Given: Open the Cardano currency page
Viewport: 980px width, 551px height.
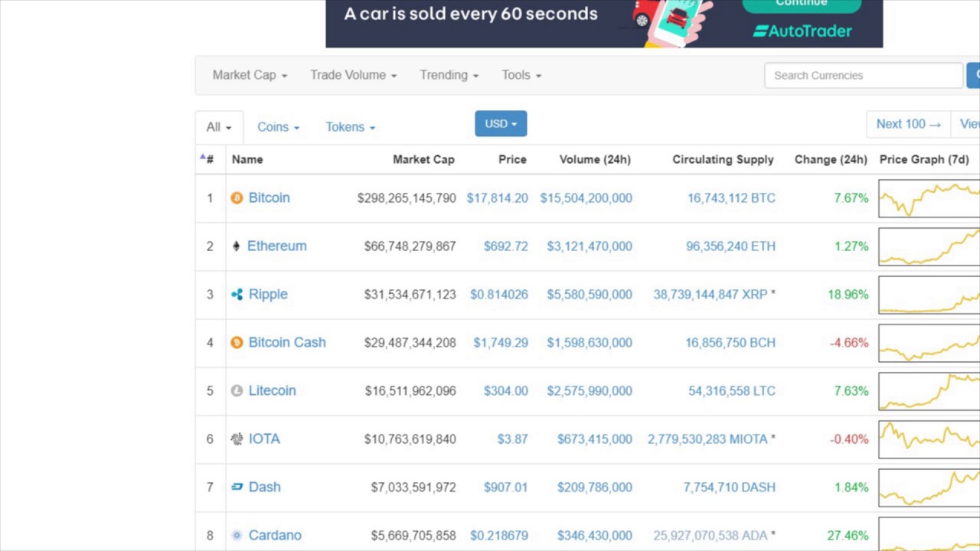Looking at the screenshot, I should [275, 536].
